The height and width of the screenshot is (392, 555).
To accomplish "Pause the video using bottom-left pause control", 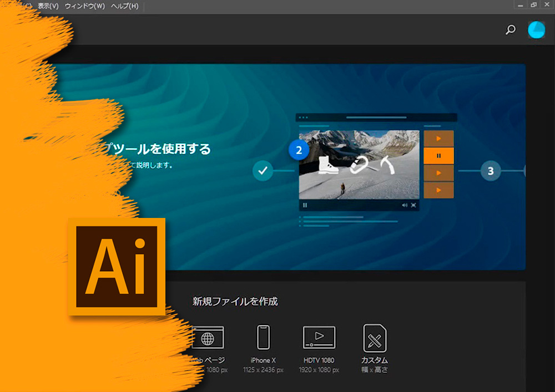I will pyautogui.click(x=305, y=205).
